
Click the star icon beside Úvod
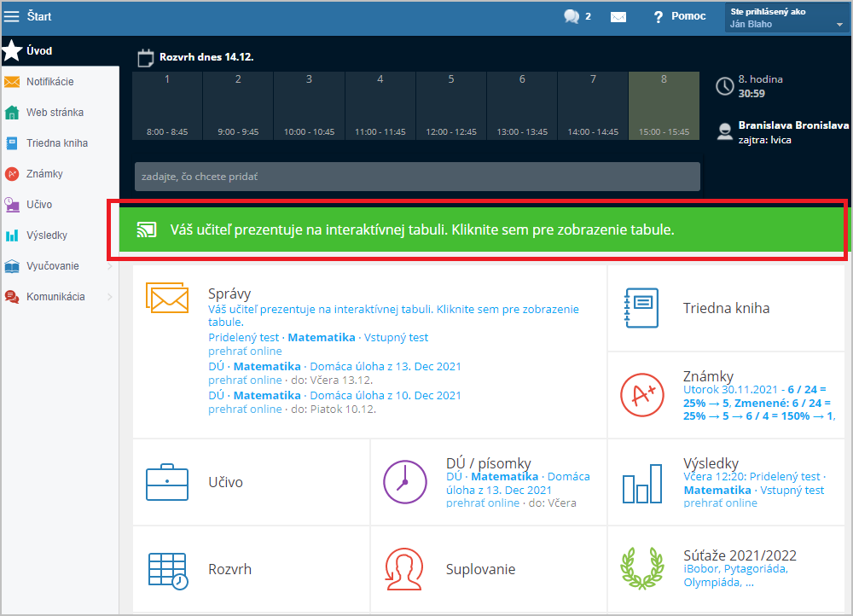click(12, 50)
